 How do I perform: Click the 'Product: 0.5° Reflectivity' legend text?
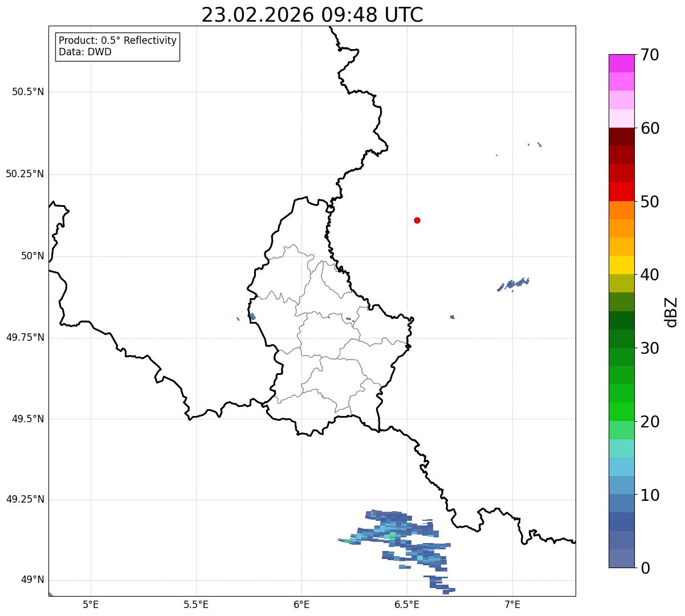pyautogui.click(x=118, y=40)
